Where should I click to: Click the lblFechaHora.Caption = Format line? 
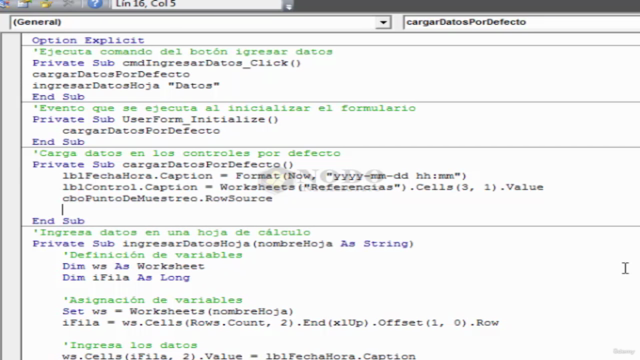264,176
